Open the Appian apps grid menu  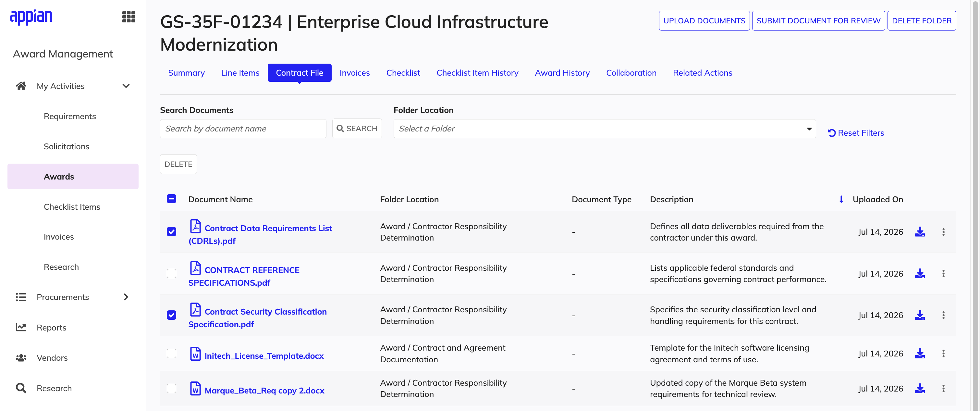tap(129, 17)
